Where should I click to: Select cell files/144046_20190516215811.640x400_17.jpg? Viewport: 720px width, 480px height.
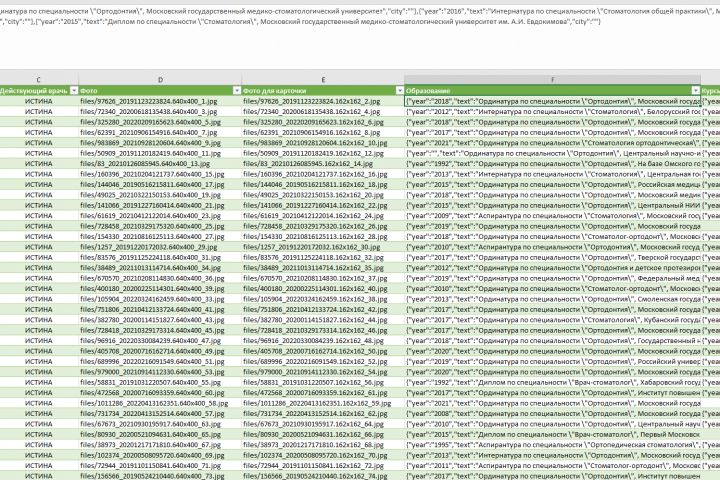pyautogui.click(x=160, y=185)
